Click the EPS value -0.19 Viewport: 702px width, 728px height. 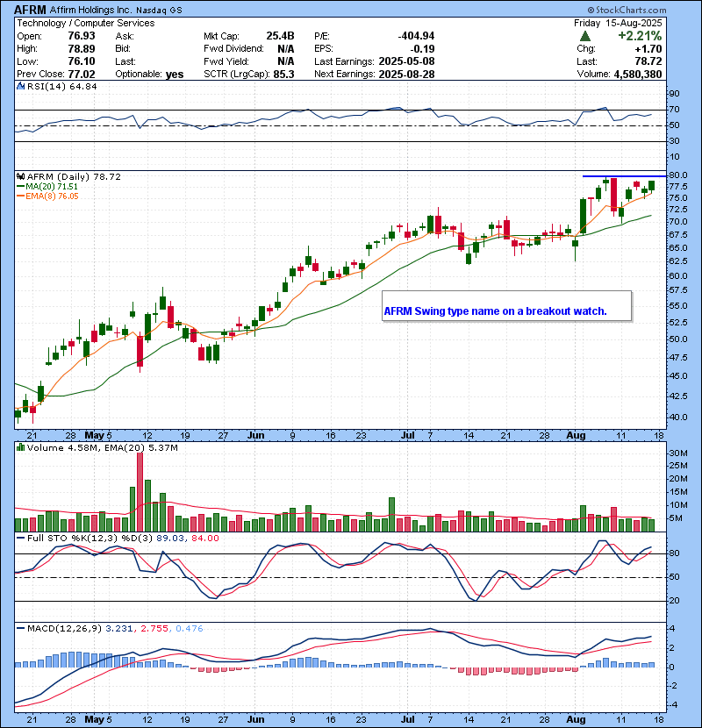pyautogui.click(x=423, y=49)
